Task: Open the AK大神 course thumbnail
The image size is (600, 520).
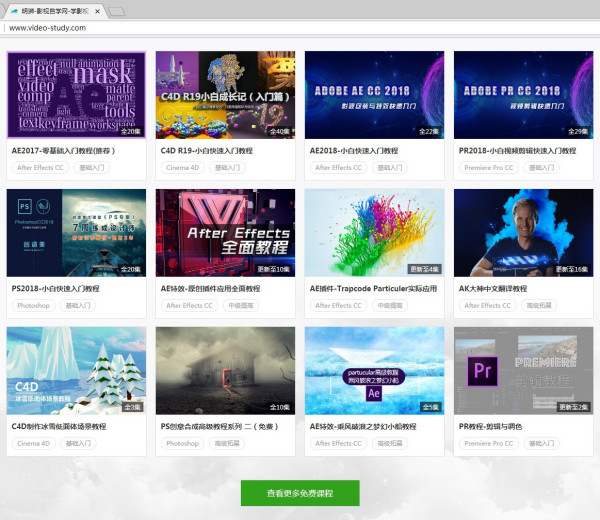Action: click(x=523, y=233)
